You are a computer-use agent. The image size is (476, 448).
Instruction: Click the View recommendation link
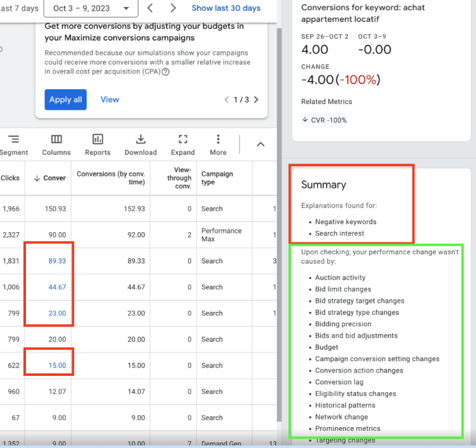pyautogui.click(x=110, y=99)
